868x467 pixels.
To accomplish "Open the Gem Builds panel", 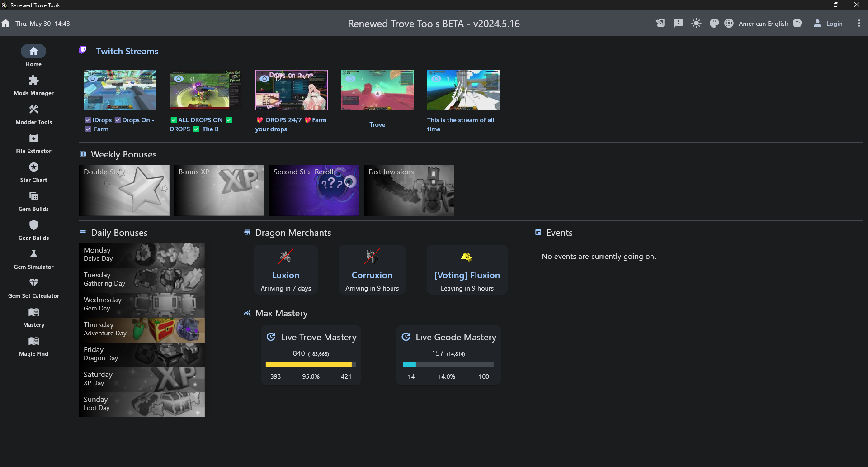I will (33, 200).
